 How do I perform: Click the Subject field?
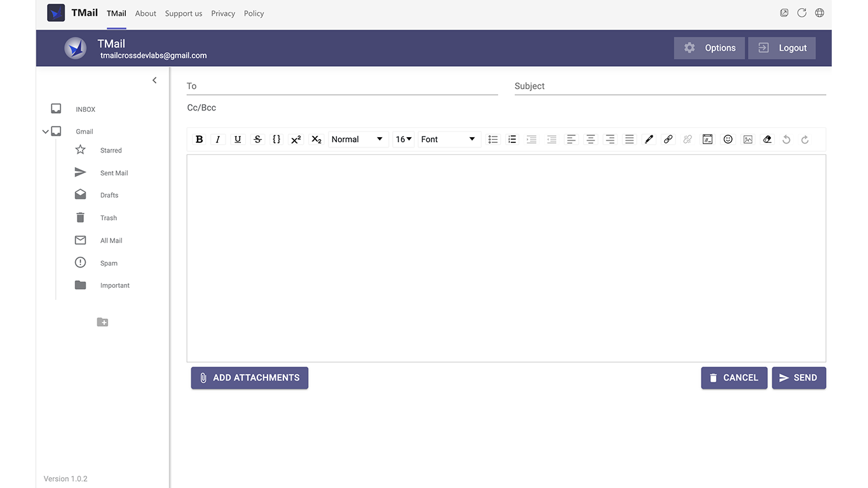coord(670,86)
